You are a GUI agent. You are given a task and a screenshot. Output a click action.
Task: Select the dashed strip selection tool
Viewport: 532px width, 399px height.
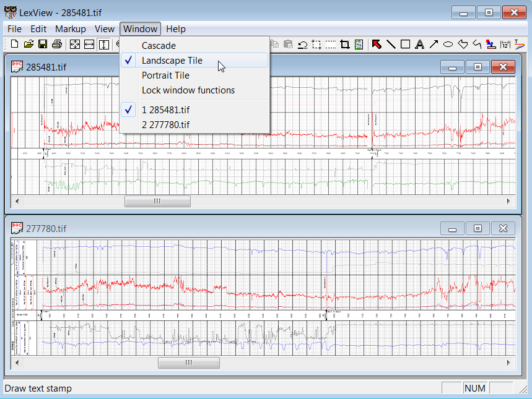[x=331, y=45]
